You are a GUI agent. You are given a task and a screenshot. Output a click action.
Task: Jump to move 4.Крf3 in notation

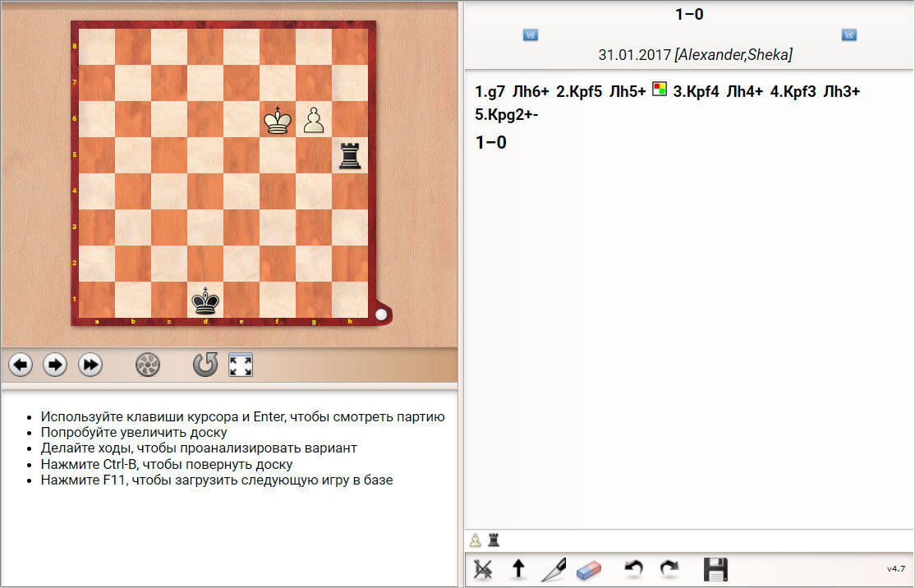(x=793, y=92)
